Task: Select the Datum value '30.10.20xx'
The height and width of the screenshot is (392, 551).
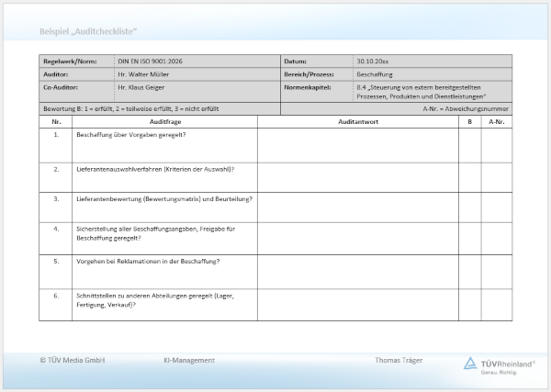Action: pyautogui.click(x=373, y=62)
